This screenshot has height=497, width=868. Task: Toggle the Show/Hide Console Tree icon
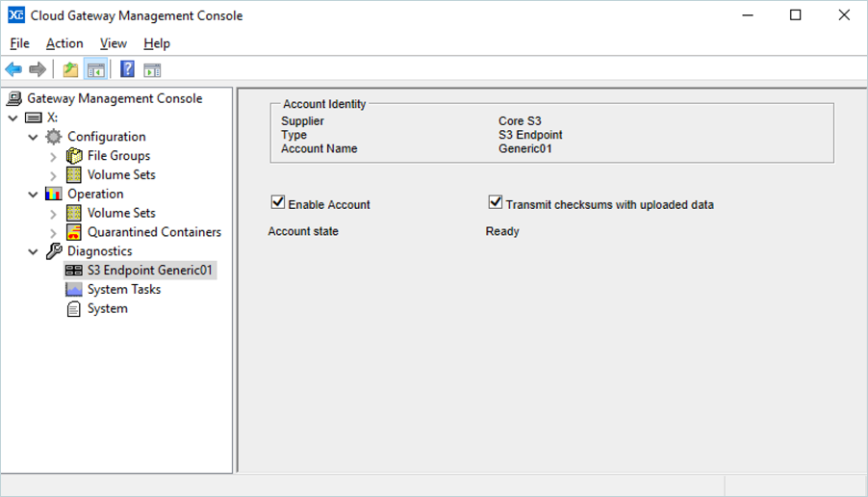tap(95, 69)
